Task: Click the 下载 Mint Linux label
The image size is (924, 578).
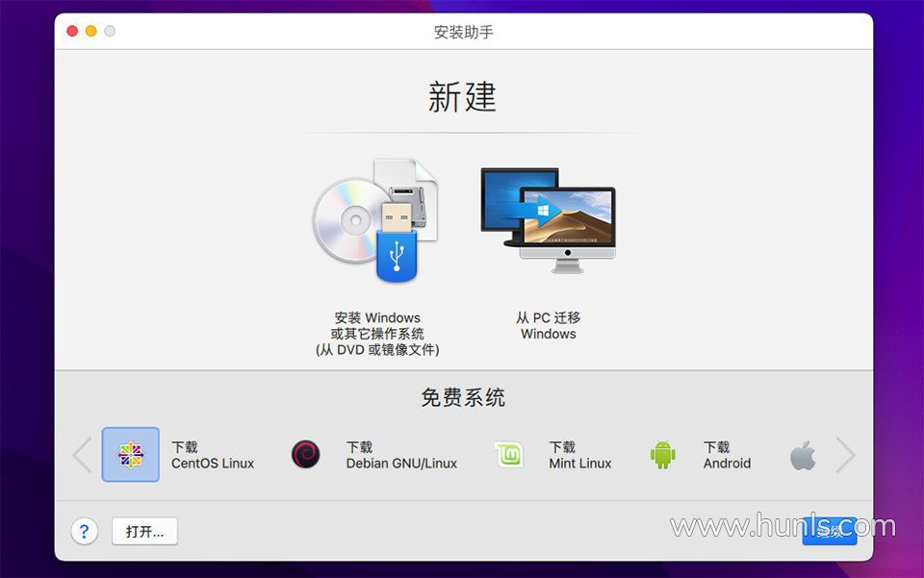Action: click(579, 455)
